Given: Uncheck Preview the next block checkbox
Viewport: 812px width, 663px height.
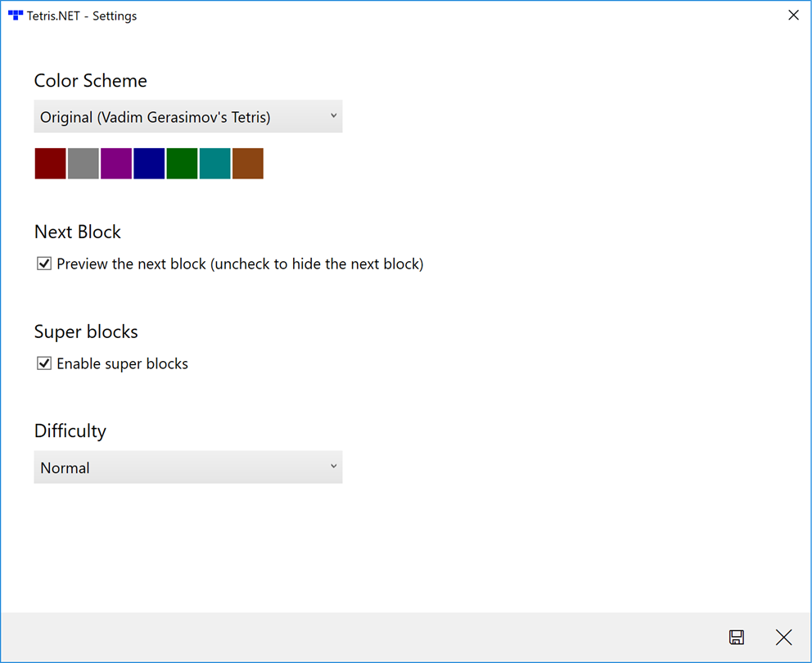Looking at the screenshot, I should [44, 264].
